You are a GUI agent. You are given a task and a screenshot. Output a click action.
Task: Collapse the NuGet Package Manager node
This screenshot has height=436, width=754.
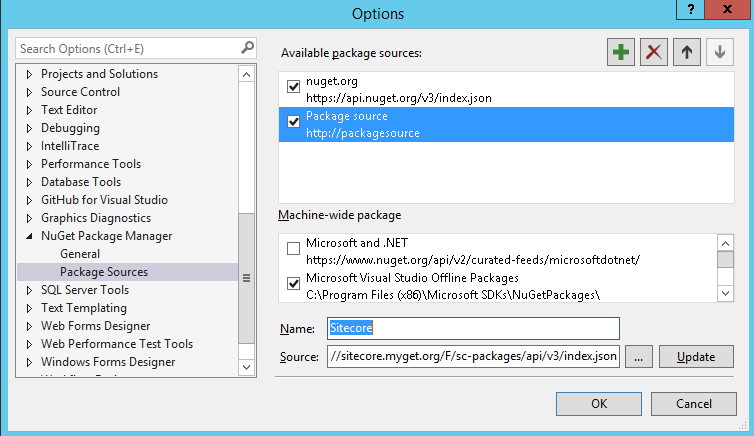point(29,236)
